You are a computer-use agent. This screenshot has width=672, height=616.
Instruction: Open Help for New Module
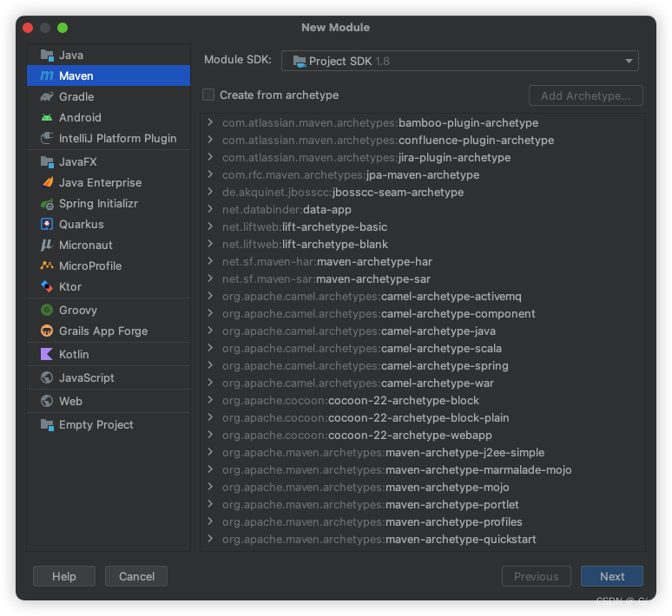point(64,576)
